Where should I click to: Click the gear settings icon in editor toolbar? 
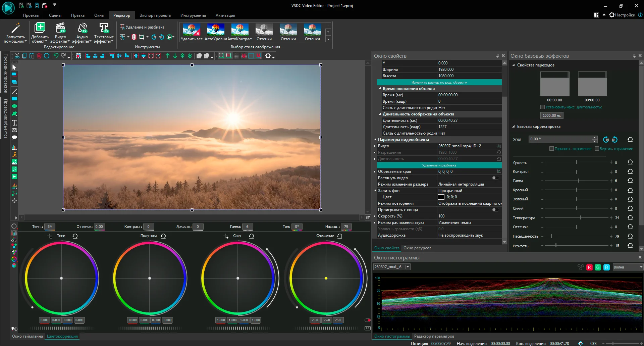268,56
